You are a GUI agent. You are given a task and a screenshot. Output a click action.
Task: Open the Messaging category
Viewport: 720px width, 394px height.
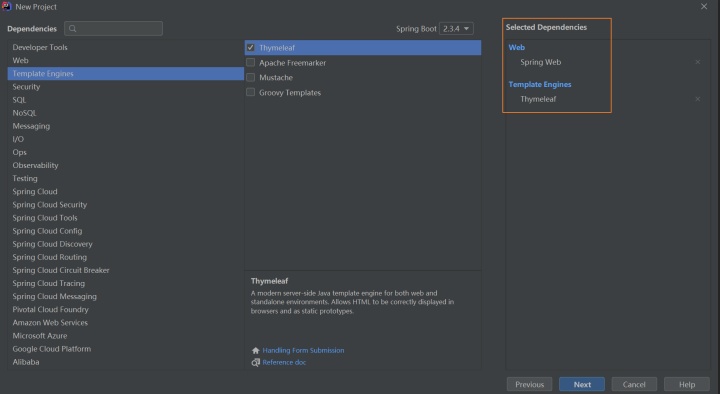point(126,126)
